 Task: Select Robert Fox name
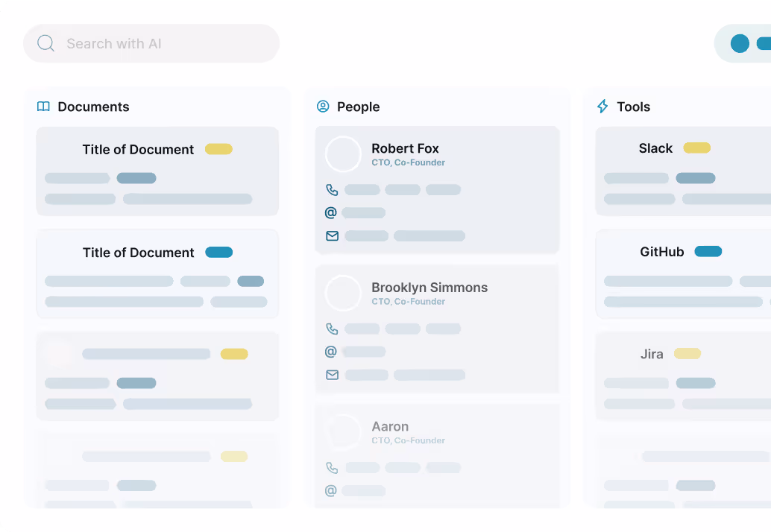[405, 148]
